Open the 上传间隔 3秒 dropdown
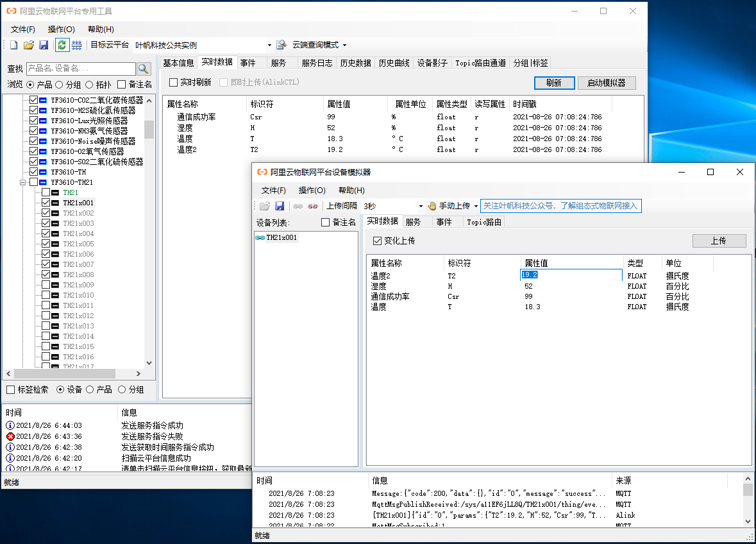 [x=421, y=206]
